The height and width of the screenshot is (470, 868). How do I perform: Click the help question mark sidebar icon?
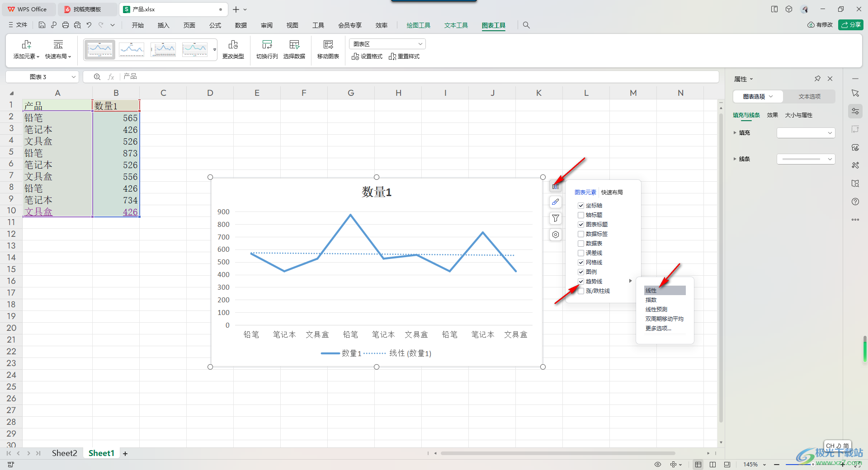click(x=855, y=202)
